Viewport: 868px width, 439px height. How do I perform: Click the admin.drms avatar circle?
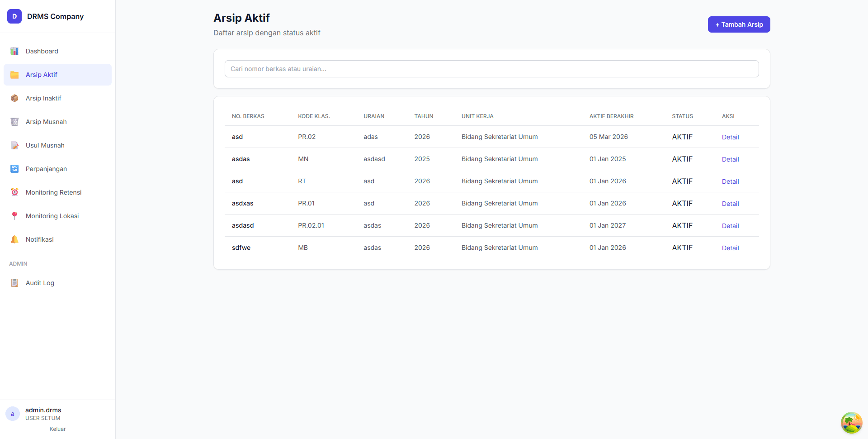point(13,414)
